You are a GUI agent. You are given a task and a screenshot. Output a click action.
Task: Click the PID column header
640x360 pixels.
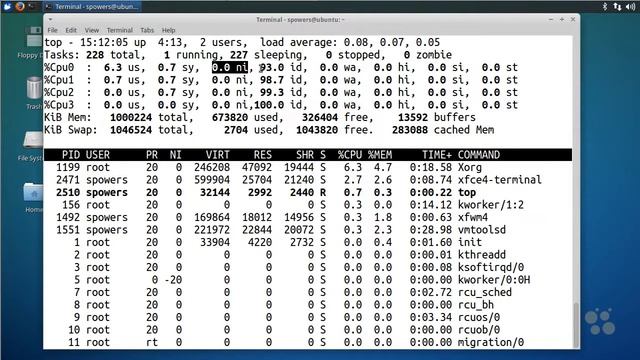(x=71, y=155)
